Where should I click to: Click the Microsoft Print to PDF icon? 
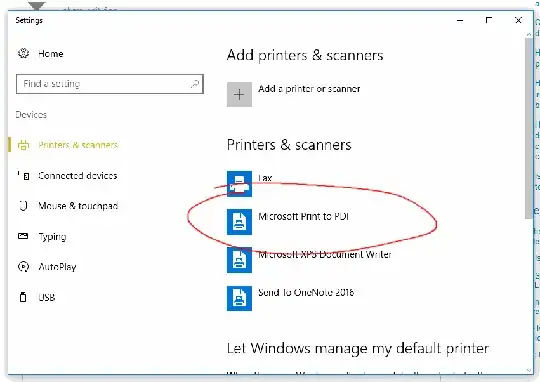click(x=239, y=222)
